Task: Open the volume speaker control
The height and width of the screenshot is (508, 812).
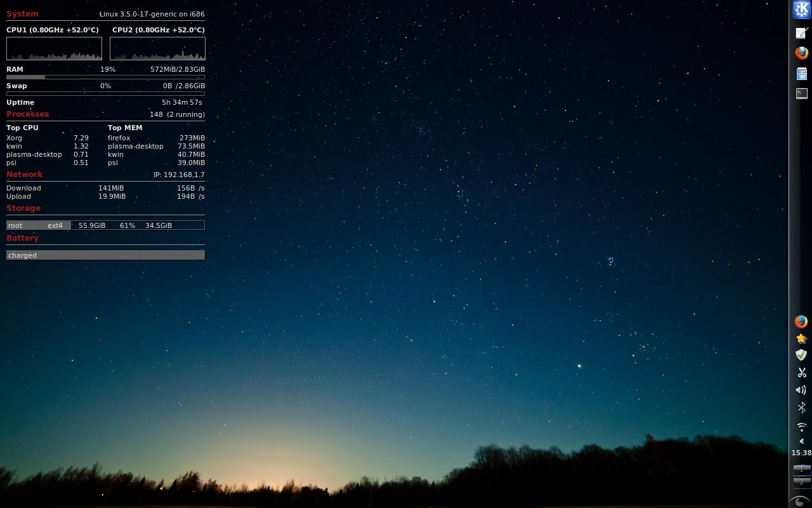Action: [801, 390]
